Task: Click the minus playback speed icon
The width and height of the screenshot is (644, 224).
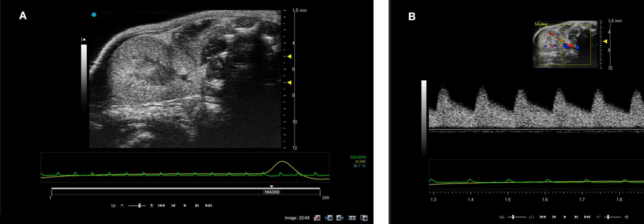Action: coord(122,206)
